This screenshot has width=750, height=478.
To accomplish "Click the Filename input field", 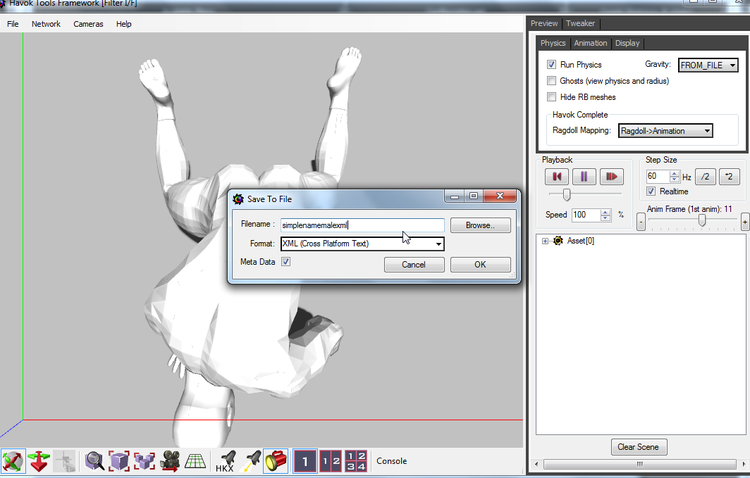I will [362, 225].
